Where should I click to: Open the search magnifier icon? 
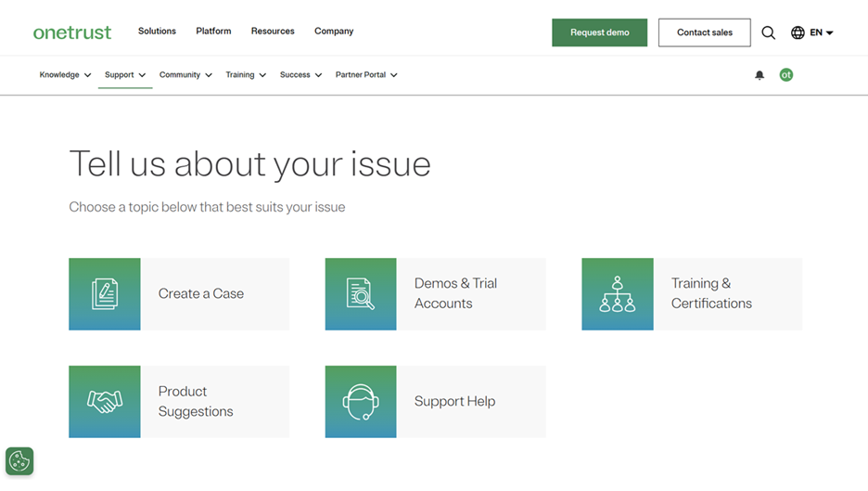click(768, 32)
